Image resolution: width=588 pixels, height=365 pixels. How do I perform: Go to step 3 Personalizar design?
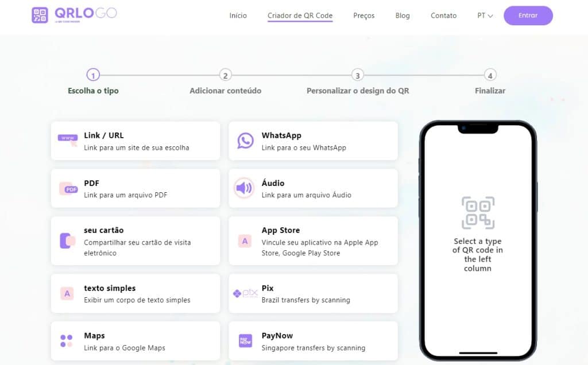pos(358,75)
